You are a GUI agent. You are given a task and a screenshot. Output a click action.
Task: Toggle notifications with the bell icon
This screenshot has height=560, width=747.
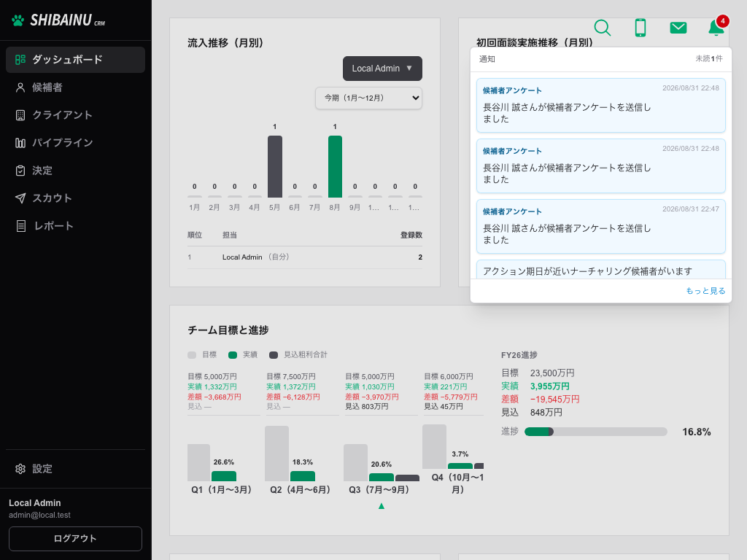point(716,28)
